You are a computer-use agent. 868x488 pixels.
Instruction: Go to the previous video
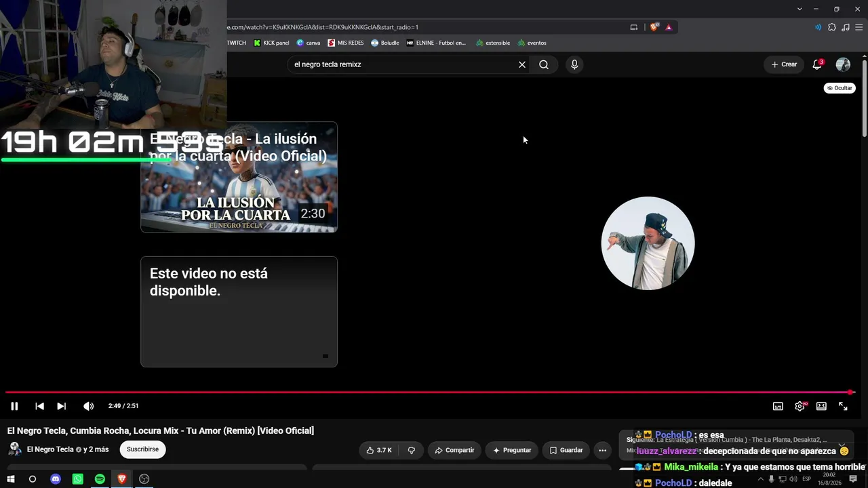point(39,406)
